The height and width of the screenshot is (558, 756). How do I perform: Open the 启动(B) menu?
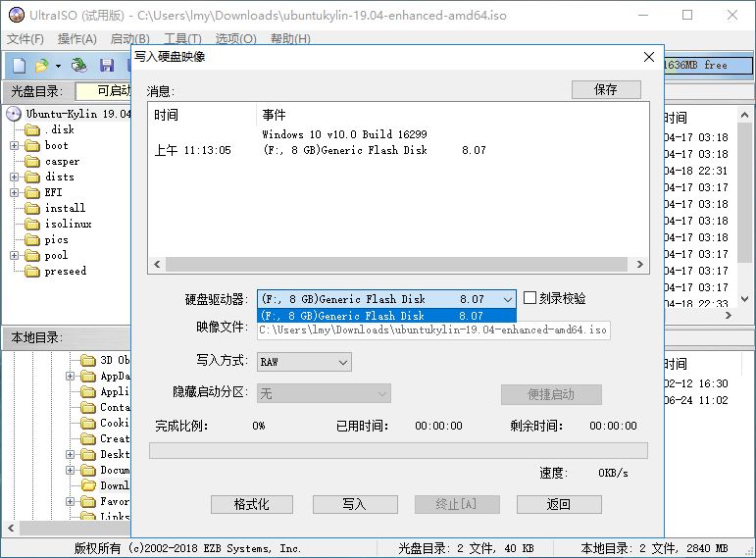point(129,38)
